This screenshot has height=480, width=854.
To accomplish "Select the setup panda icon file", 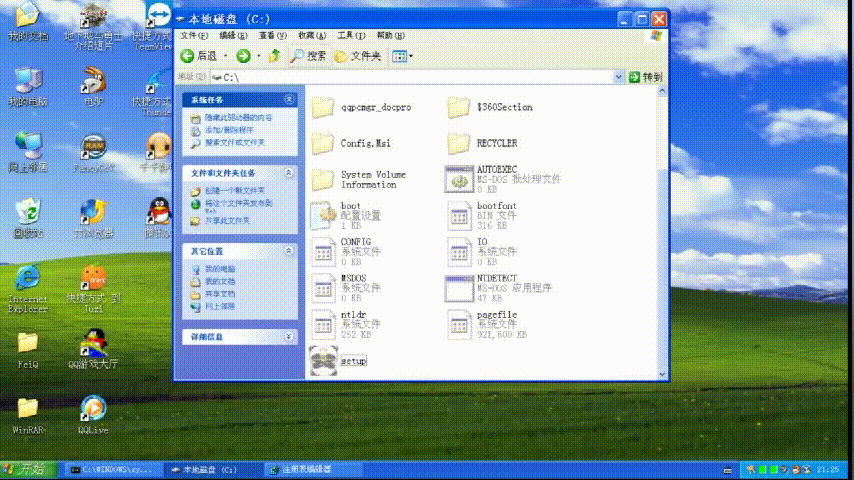I will pyautogui.click(x=324, y=361).
